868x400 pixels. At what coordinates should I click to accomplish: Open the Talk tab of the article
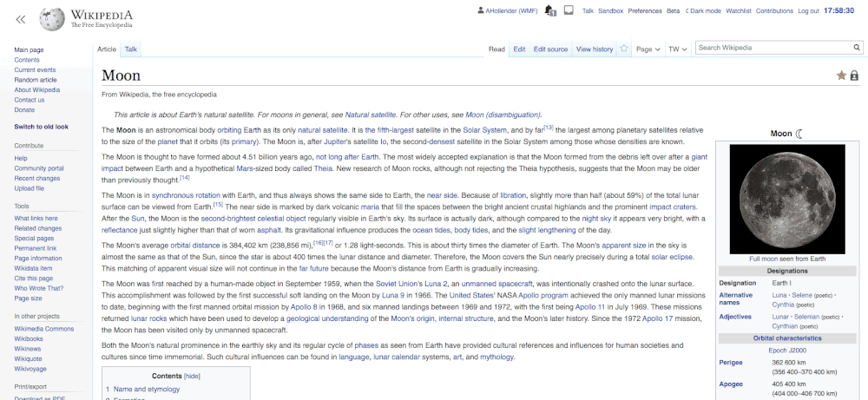click(x=131, y=49)
